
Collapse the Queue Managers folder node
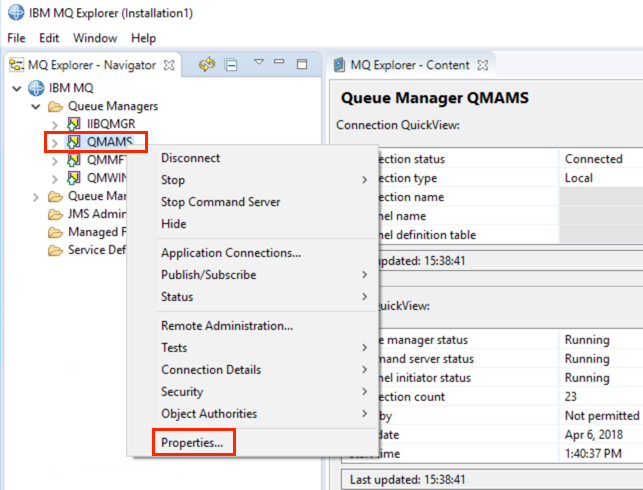coord(36,107)
